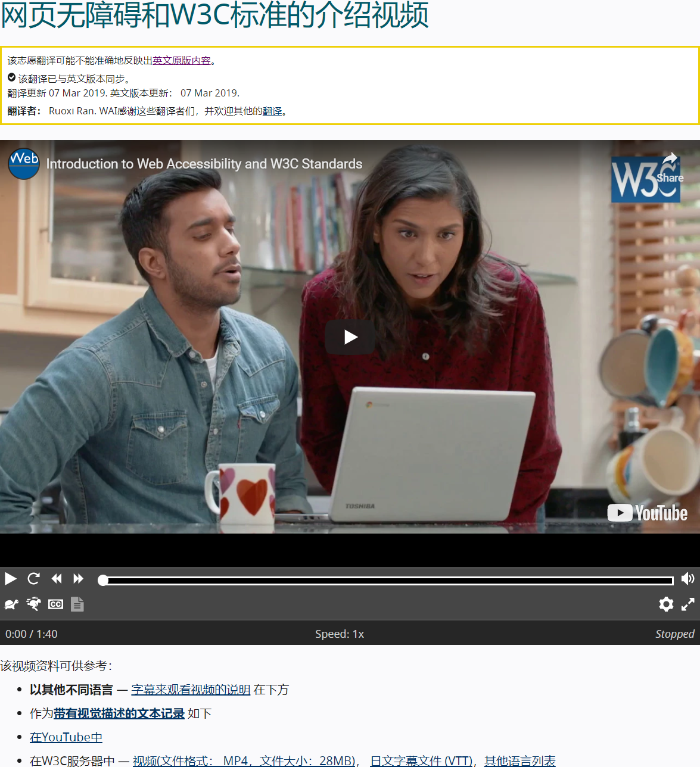Screen dimensions: 700x767
Task: Click the video seek bar track
Action: click(x=387, y=580)
